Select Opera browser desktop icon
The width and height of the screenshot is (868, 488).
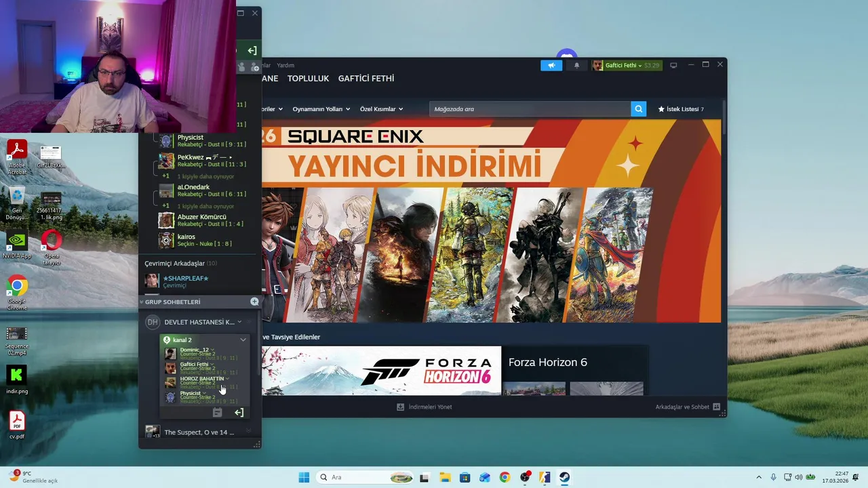click(52, 247)
